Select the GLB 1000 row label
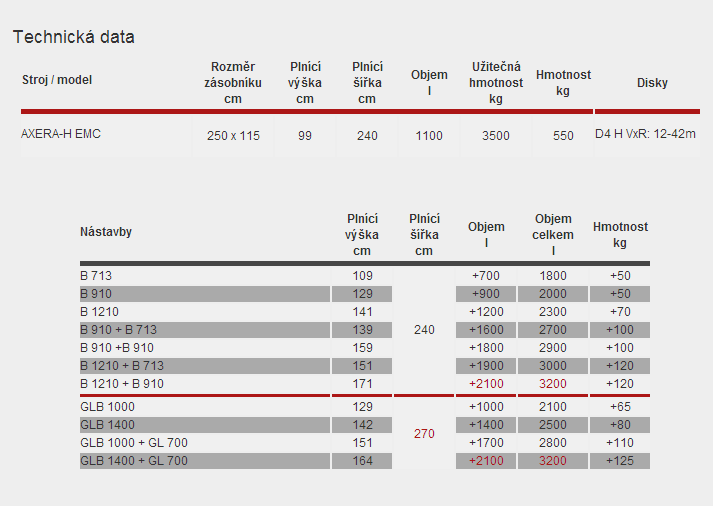The width and height of the screenshot is (713, 506). click(107, 407)
